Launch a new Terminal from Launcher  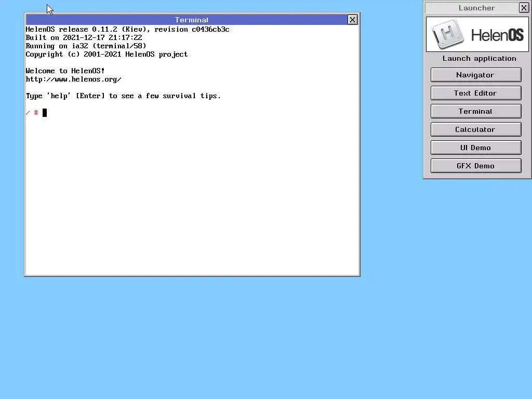(x=476, y=111)
